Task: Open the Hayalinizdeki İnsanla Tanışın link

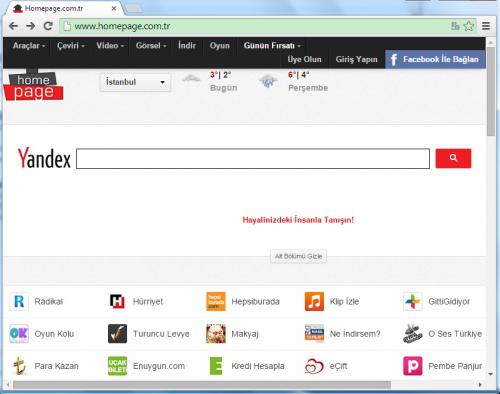Action: (298, 220)
